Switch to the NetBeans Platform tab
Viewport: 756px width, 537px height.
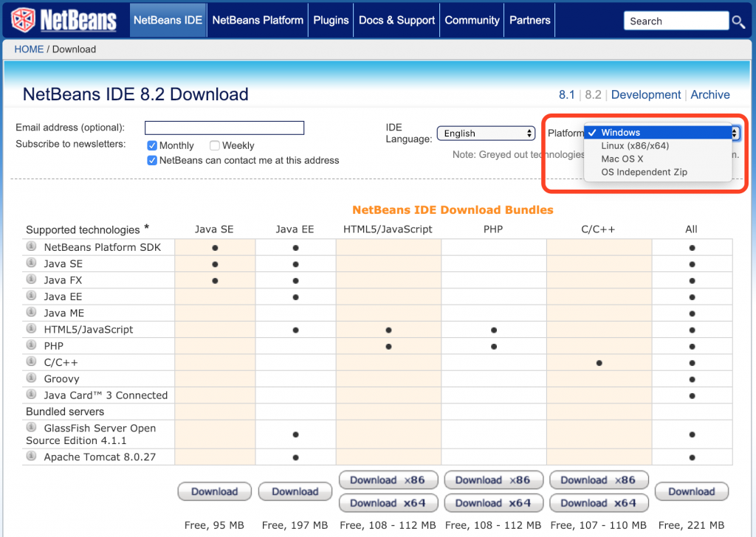[257, 20]
